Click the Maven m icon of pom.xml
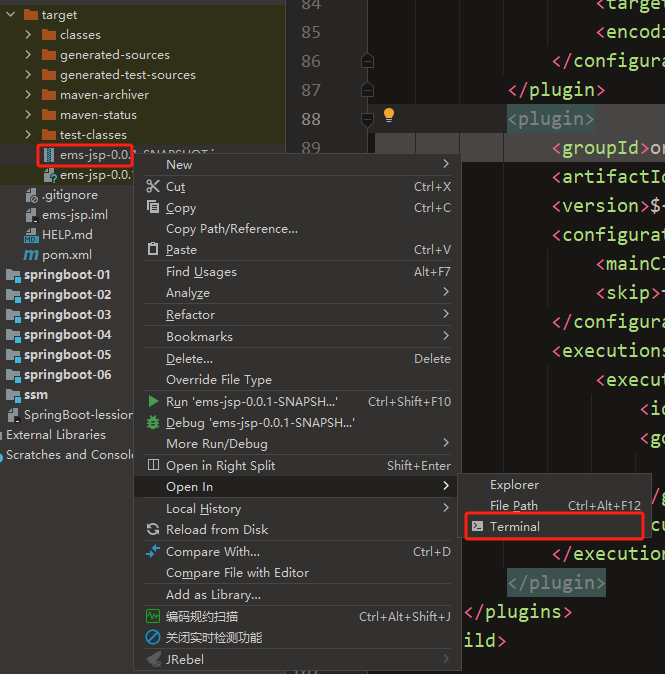 [31, 255]
